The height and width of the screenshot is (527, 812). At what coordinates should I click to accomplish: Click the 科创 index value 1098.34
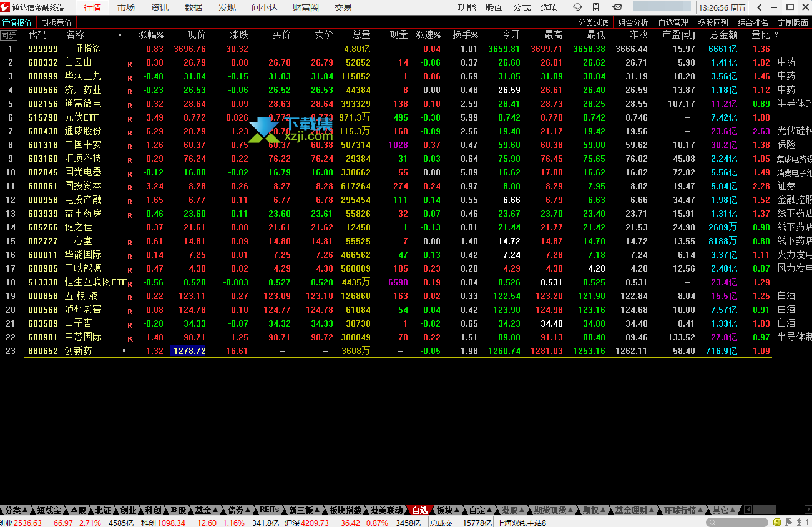[x=171, y=523]
